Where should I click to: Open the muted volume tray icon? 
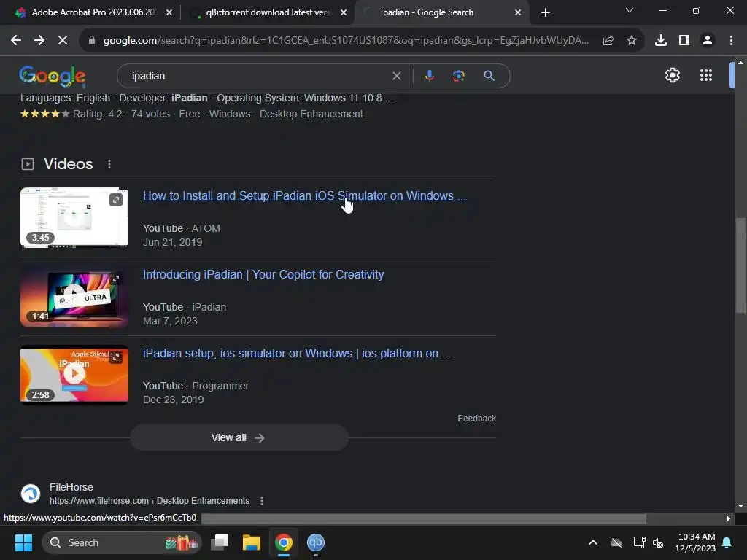pyautogui.click(x=658, y=542)
